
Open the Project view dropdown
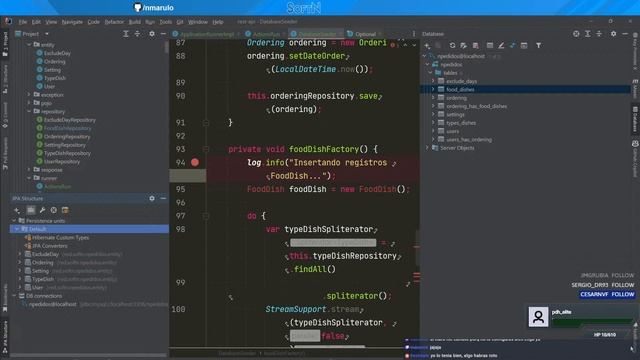[x=47, y=34]
